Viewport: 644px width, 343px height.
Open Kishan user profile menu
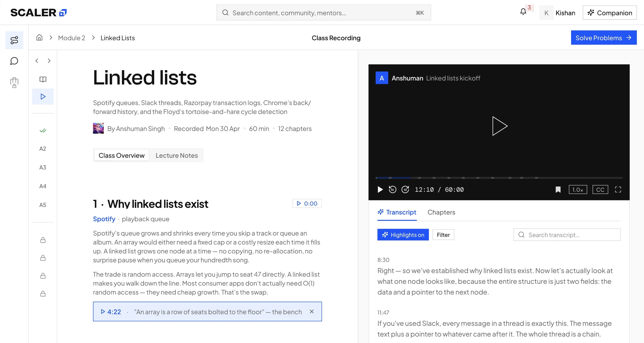(x=558, y=13)
